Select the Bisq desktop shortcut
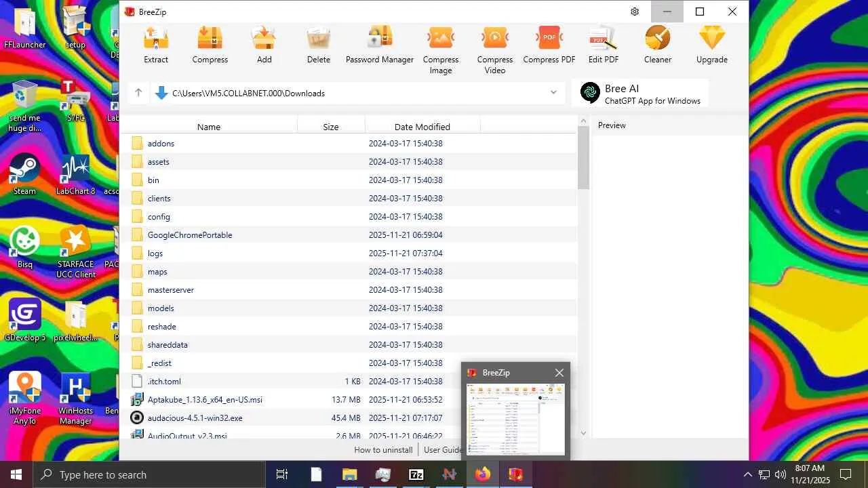Image resolution: width=868 pixels, height=488 pixels. coord(25,247)
